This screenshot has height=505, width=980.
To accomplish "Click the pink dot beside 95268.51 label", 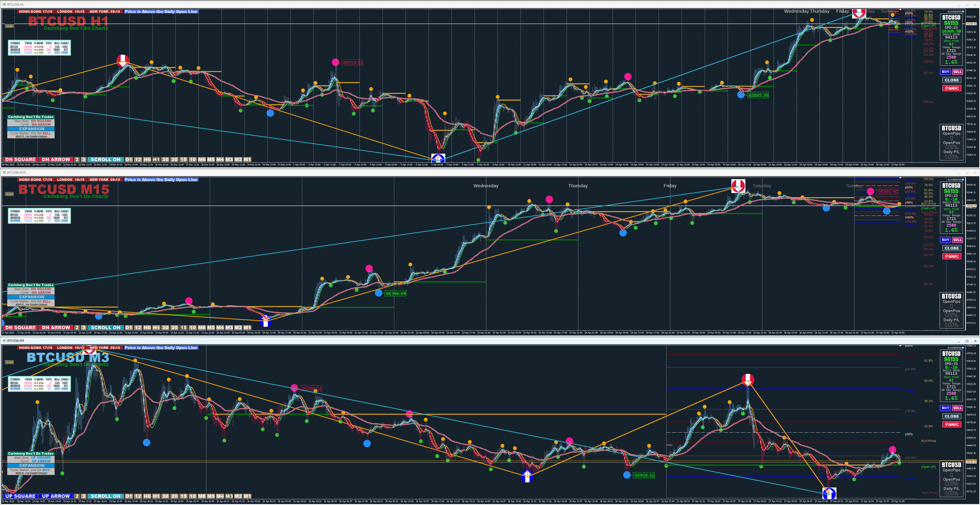I will click(x=294, y=388).
